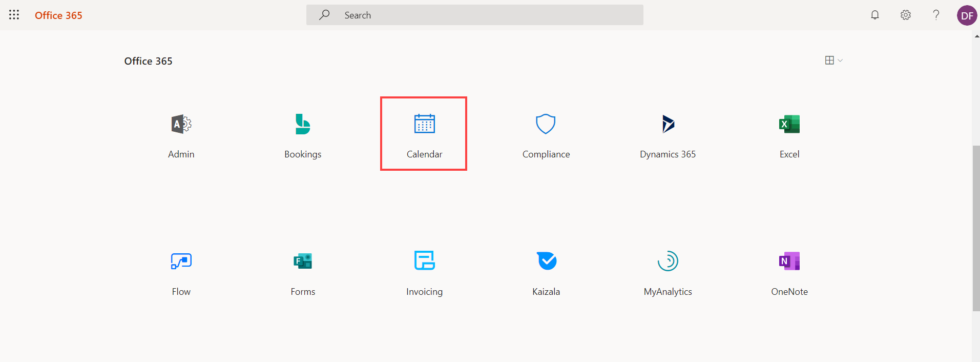Viewport: 980px width, 362px height.
Task: Open the Help question mark icon
Action: [936, 15]
